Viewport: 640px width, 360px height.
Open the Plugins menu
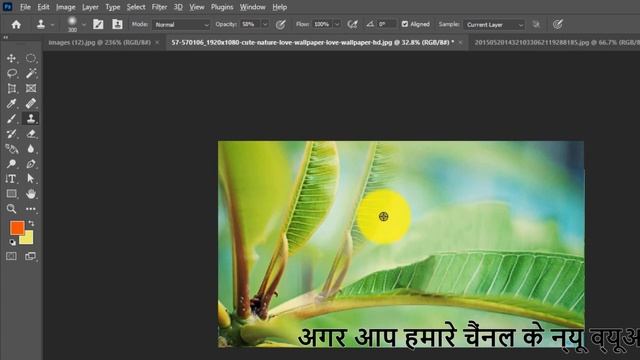coord(222,7)
